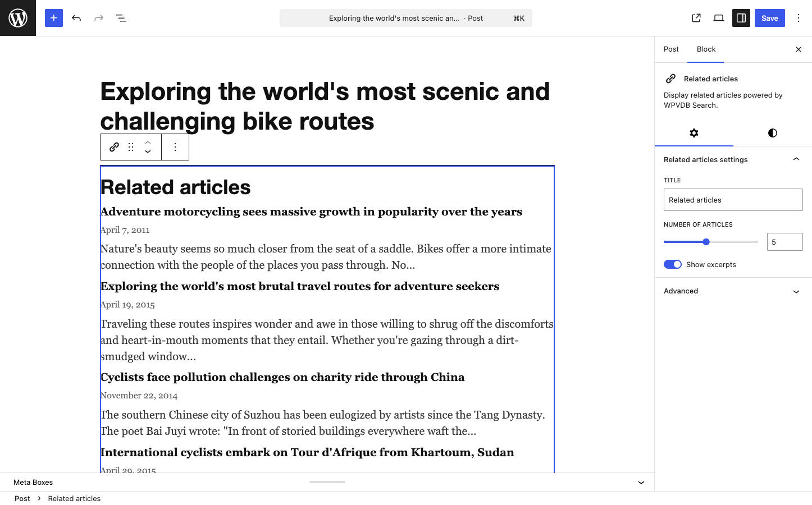Select Post in the breadcrumb
Viewport: 812px width, 505px height.
(22, 498)
